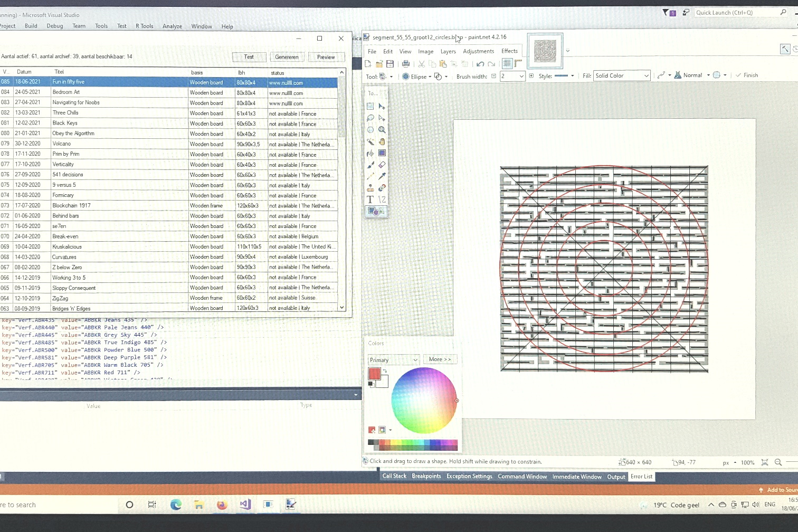Screen dimensions: 798x532
Task: Click the More >> button in Colors
Action: point(440,359)
